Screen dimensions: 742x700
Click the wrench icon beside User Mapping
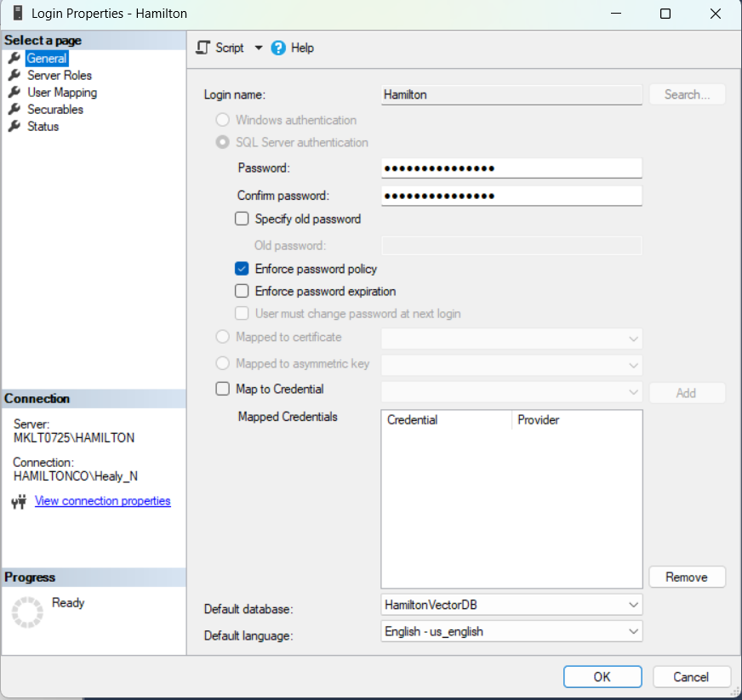(x=14, y=92)
